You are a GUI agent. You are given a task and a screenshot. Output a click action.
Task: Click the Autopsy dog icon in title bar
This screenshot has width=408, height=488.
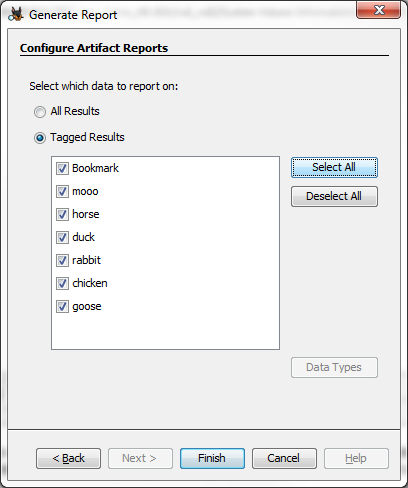pyautogui.click(x=16, y=14)
